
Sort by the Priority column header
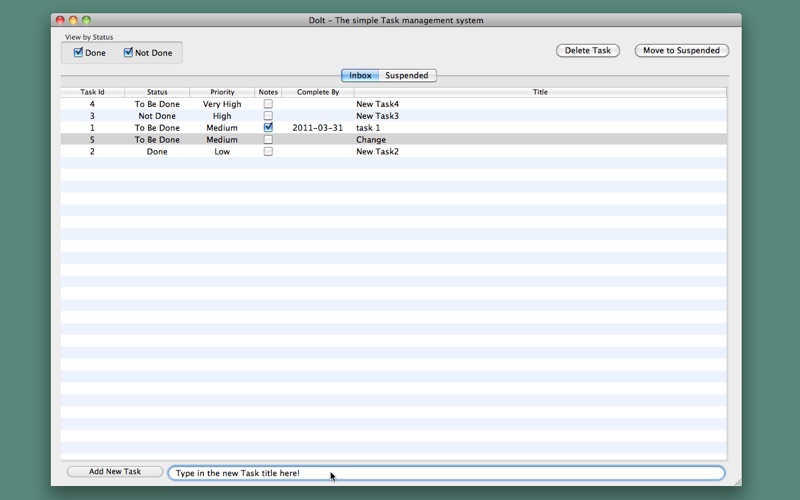(x=222, y=92)
